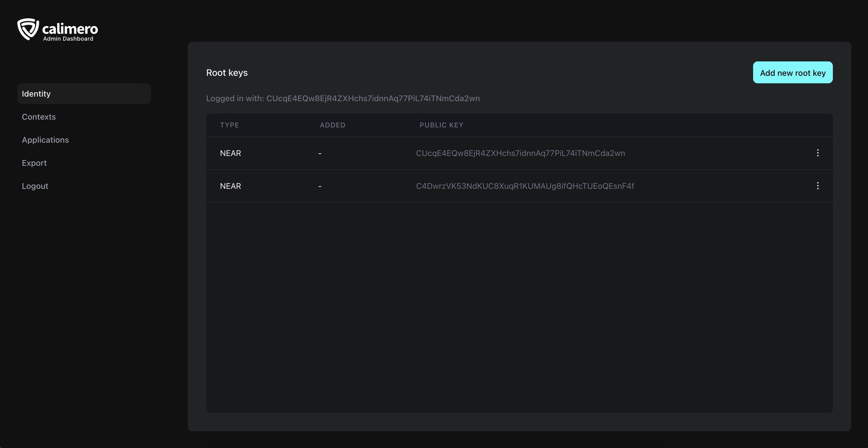Select the Identity sidebar item
This screenshot has width=868, height=448.
pos(84,94)
